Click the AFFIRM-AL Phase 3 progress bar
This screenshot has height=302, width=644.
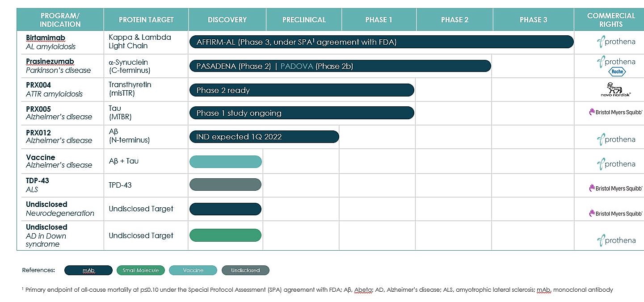pyautogui.click(x=381, y=42)
